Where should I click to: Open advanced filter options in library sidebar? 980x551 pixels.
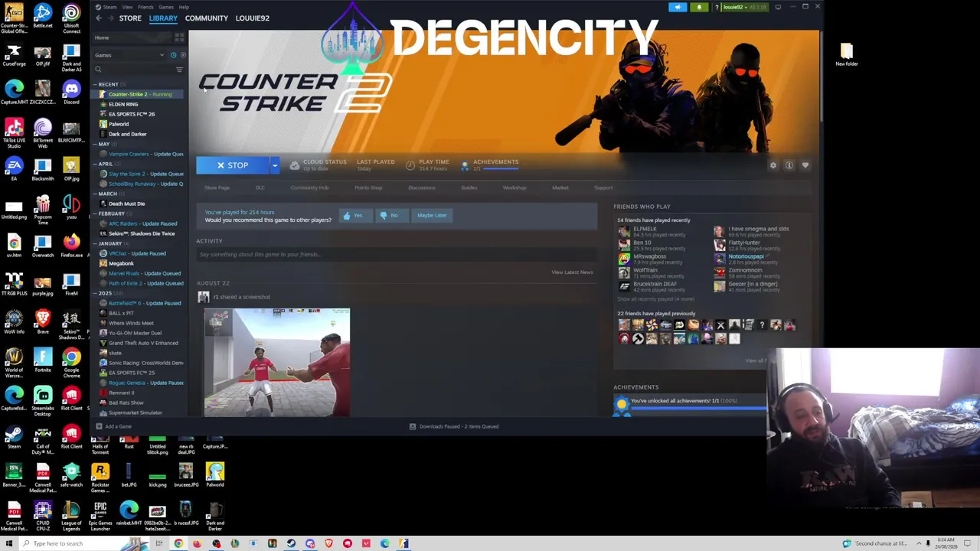(179, 70)
